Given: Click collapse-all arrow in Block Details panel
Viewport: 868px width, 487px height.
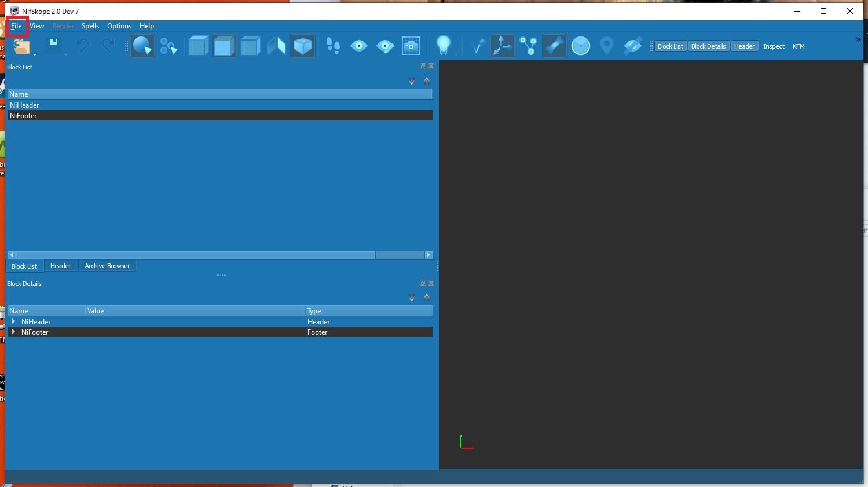Looking at the screenshot, I should tap(427, 298).
